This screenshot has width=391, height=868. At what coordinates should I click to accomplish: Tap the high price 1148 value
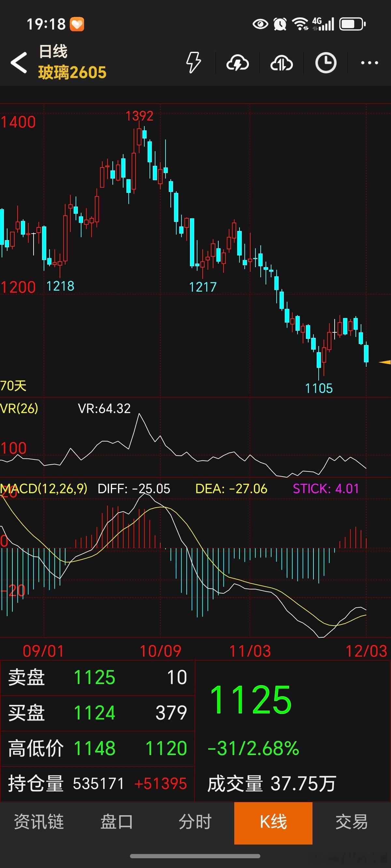click(94, 748)
